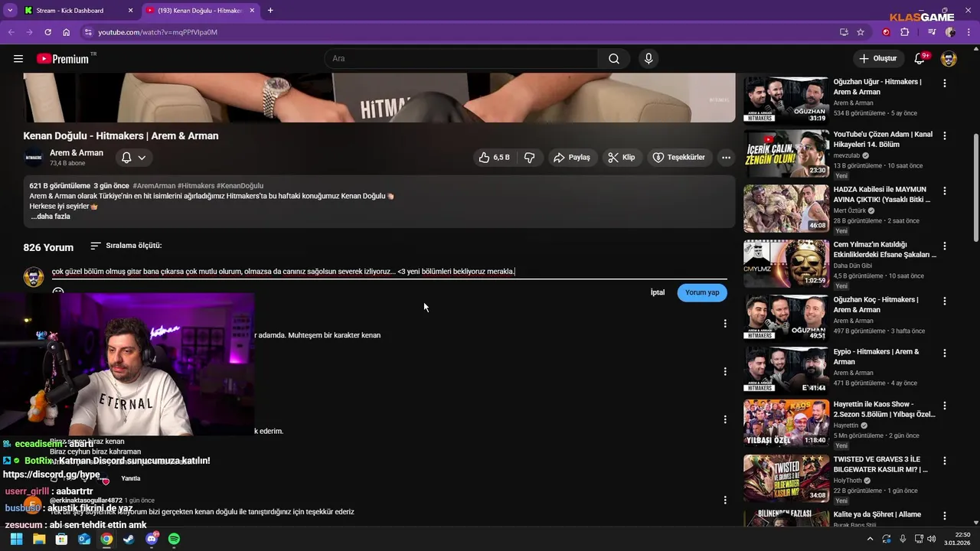Dislike the Kenan Doğulu video
The height and width of the screenshot is (551, 980).
tap(529, 158)
